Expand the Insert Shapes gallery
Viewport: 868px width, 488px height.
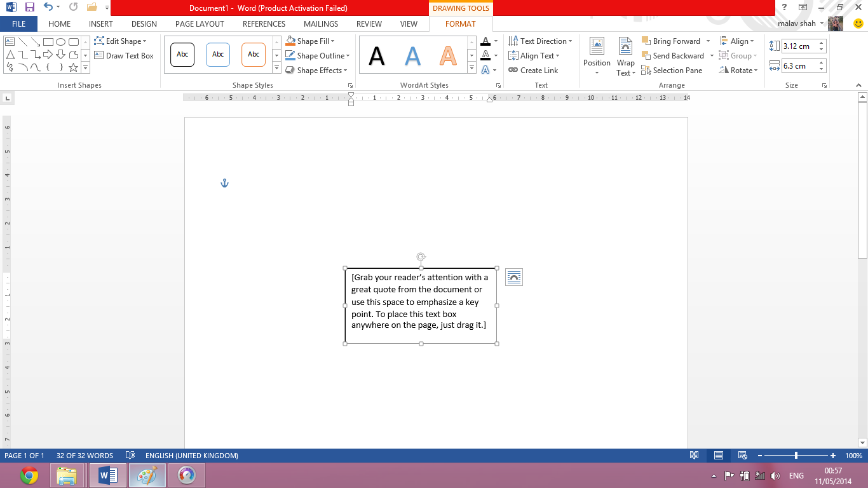tap(85, 65)
